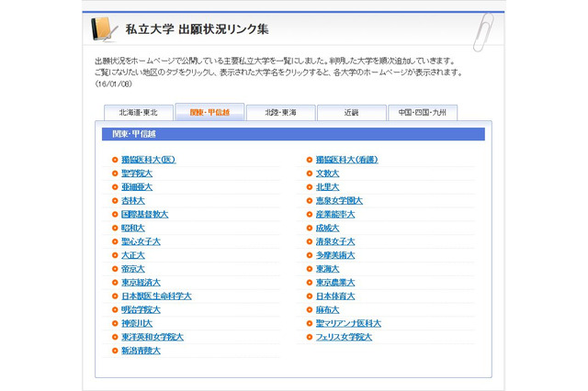This screenshot has width=588, height=391.
Task: Switch to the 北海道・東北 tab
Action: (x=139, y=112)
